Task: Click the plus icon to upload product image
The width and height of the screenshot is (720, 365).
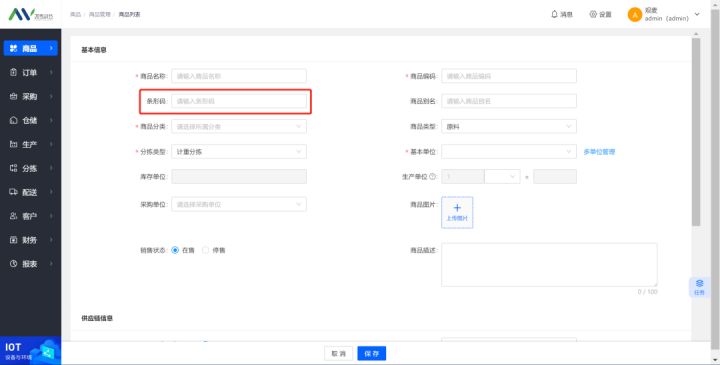Action: click(457, 208)
